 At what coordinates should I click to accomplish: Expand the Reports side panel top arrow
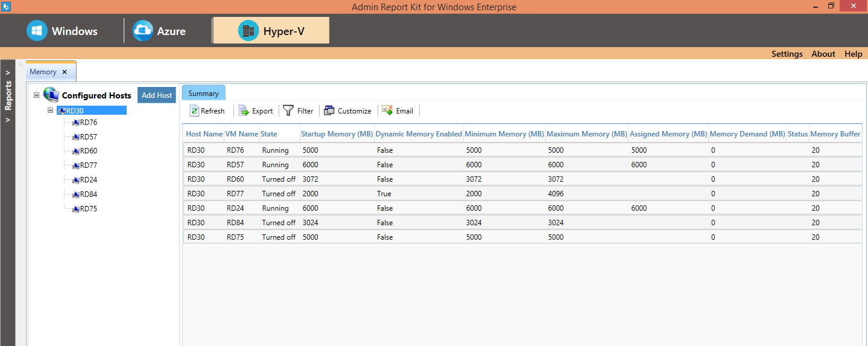tap(8, 72)
